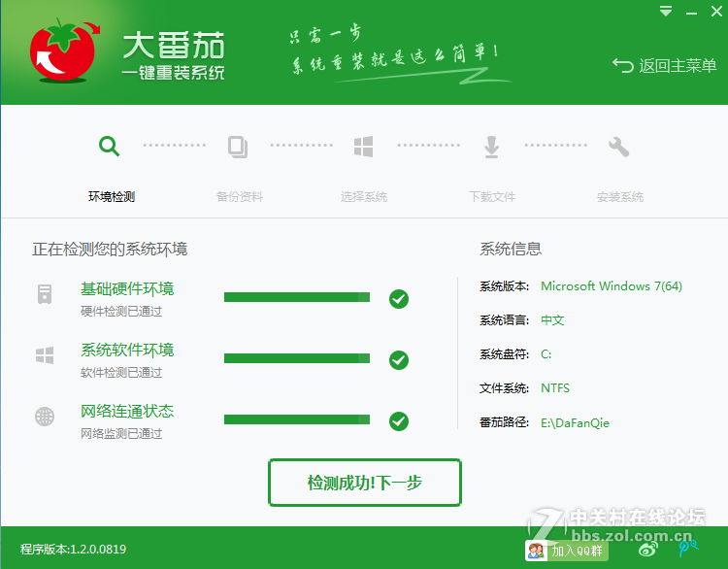
Task: Click the 下载文件 download step icon
Action: (x=491, y=147)
